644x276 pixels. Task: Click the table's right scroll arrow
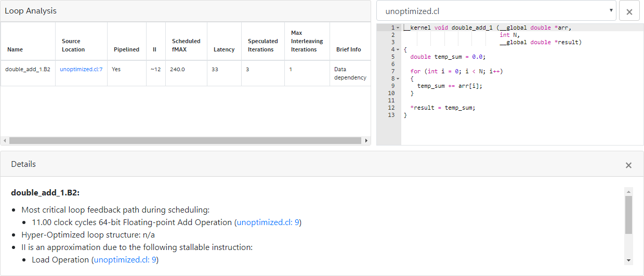[x=366, y=140]
